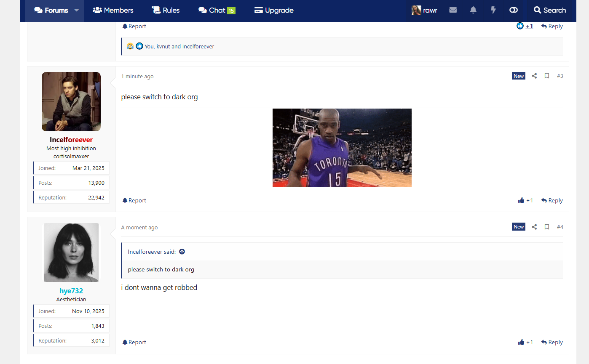
Task: Open the Search dropdown
Action: click(x=550, y=10)
